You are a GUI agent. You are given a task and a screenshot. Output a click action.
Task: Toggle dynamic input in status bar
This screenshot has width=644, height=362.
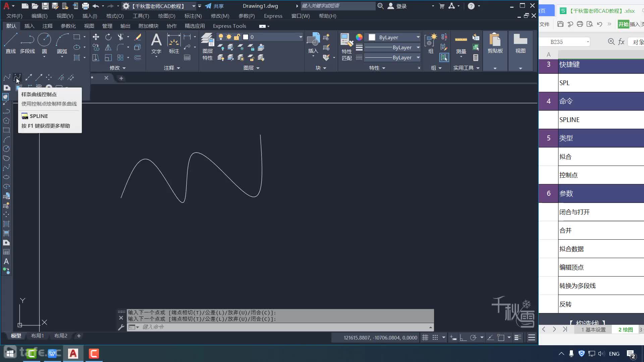(453, 338)
